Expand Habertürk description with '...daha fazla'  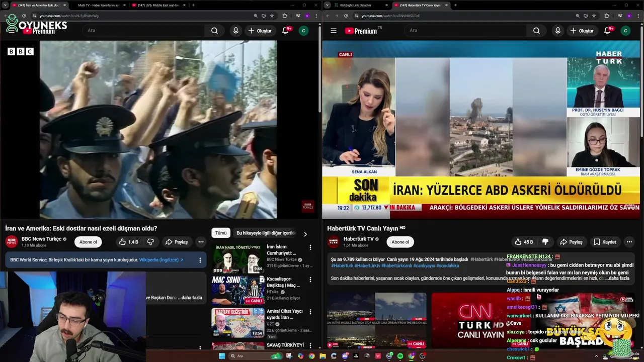pos(618,278)
